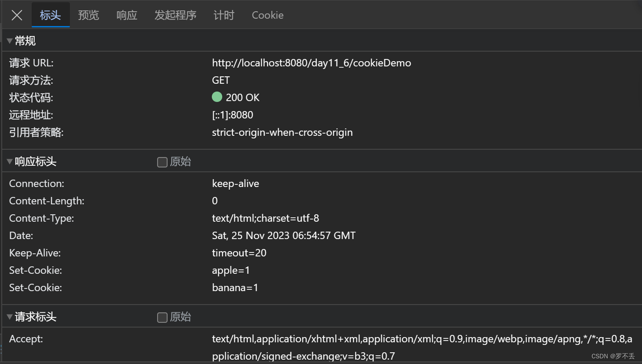
Task: Click the 200 OK status text
Action: pos(243,98)
